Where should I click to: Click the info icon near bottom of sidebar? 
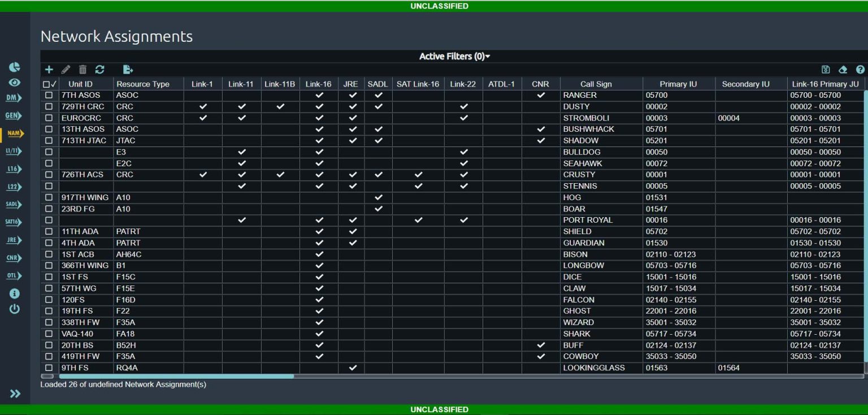click(x=14, y=293)
